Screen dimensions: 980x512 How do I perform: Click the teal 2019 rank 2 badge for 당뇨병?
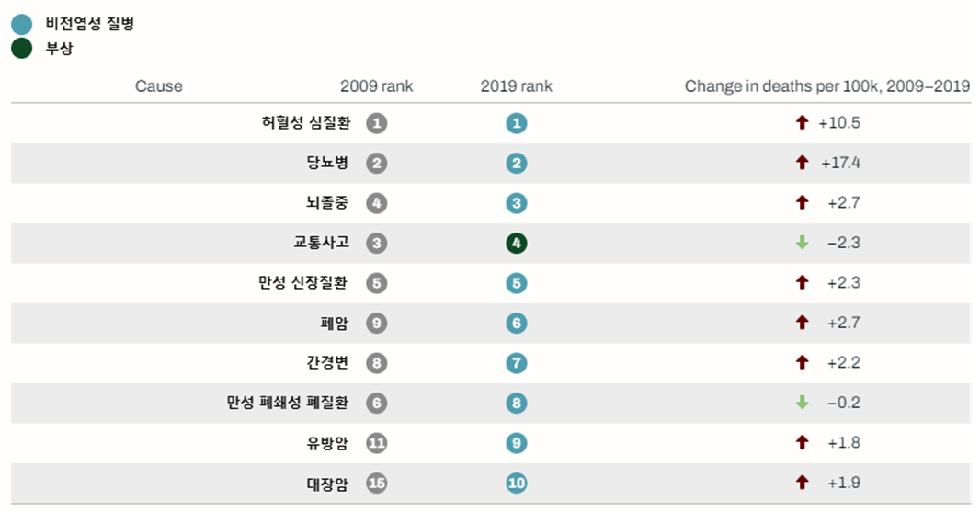point(517,164)
